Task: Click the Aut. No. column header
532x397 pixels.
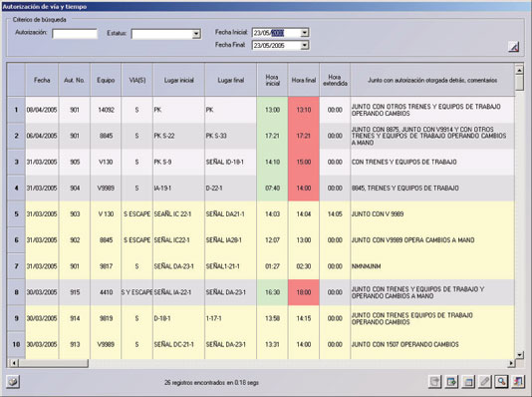Action: tap(75, 80)
